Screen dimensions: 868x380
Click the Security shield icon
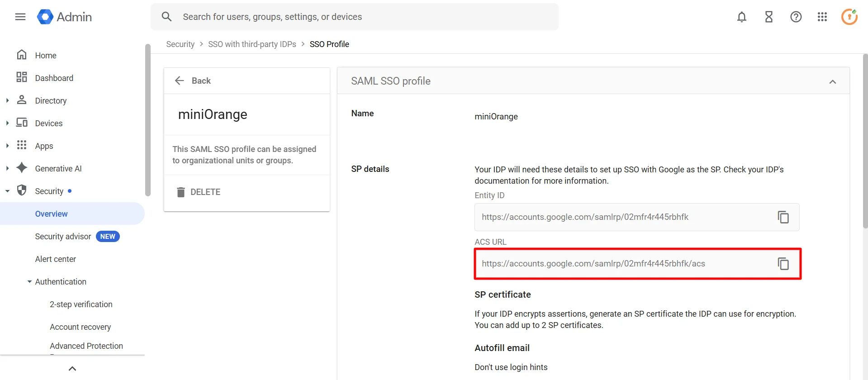tap(22, 190)
